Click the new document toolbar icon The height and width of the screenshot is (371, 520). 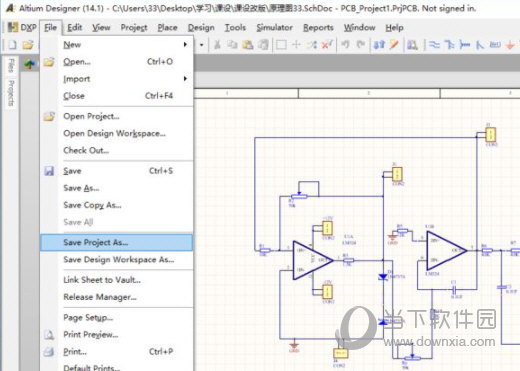[x=12, y=45]
